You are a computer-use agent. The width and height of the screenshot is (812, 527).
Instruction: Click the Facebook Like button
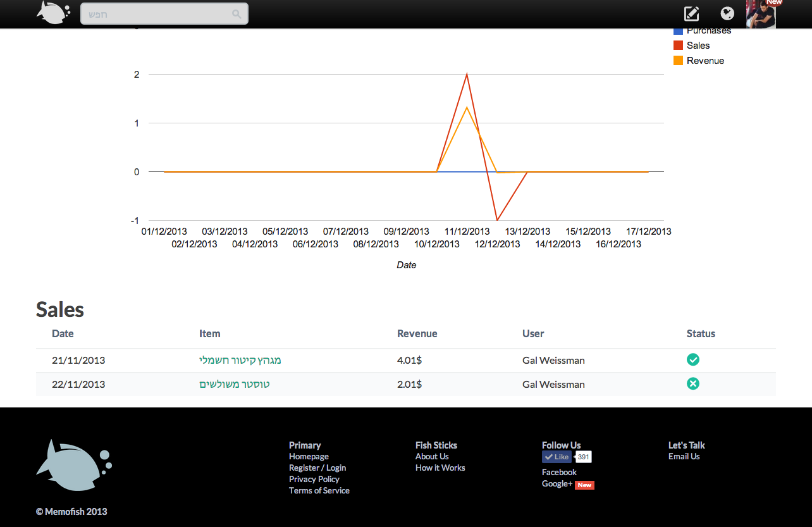[557, 457]
